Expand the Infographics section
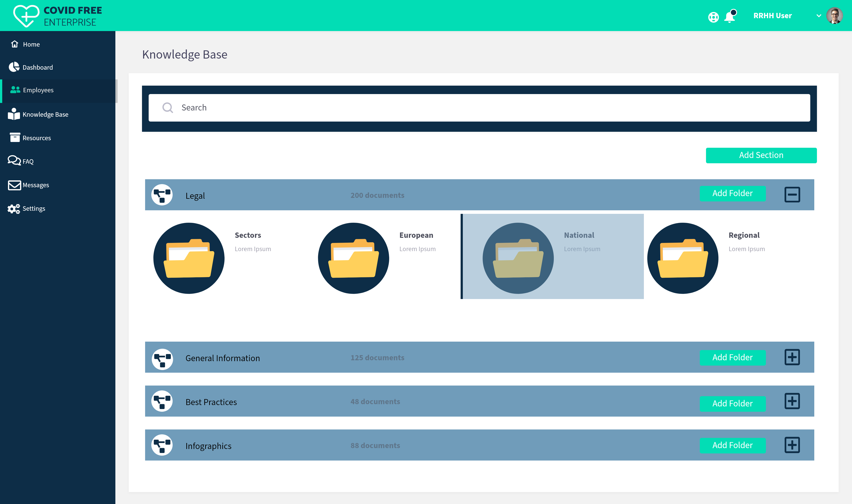 click(792, 445)
